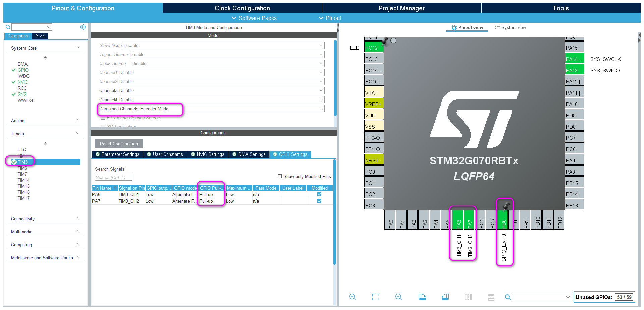Screen dimensions: 644x310
Task: Expand the Computing category
Action: click(x=45, y=245)
